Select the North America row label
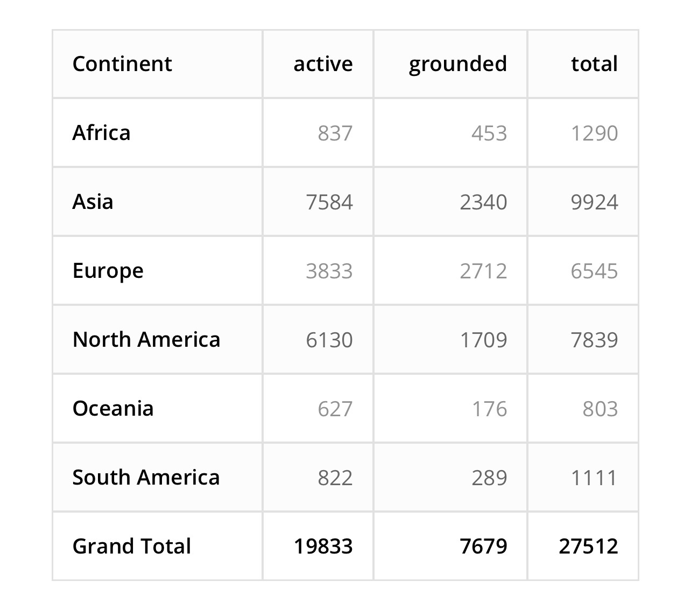 146,340
